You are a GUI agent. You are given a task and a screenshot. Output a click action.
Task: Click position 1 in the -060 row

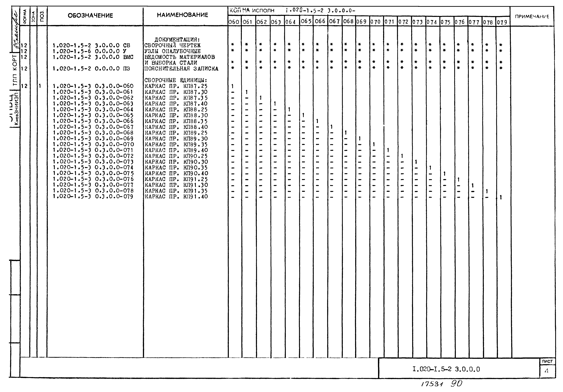click(x=40, y=86)
